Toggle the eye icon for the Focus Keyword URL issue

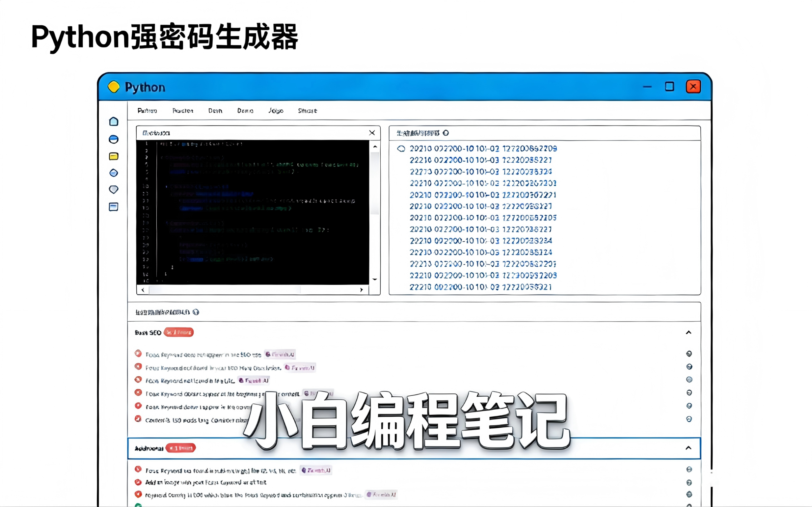pos(689,379)
